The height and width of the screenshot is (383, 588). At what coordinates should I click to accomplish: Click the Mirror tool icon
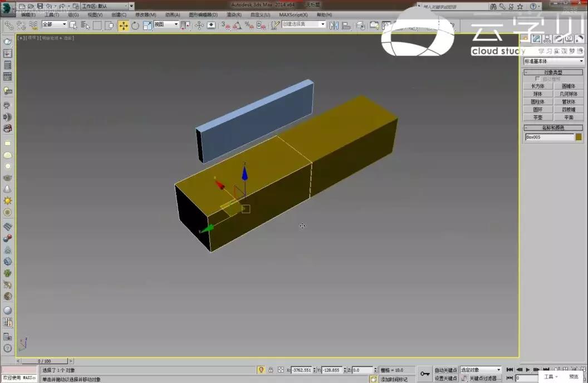click(x=334, y=26)
